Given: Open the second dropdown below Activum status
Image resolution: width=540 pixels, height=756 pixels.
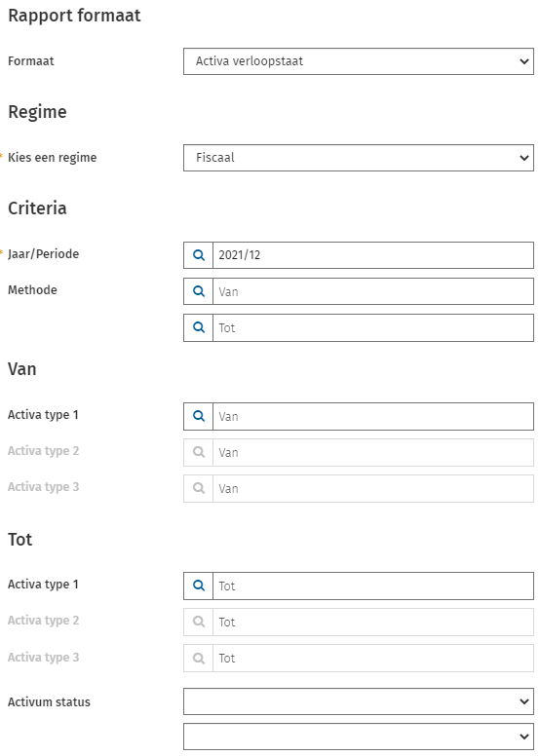Looking at the screenshot, I should pos(359,737).
